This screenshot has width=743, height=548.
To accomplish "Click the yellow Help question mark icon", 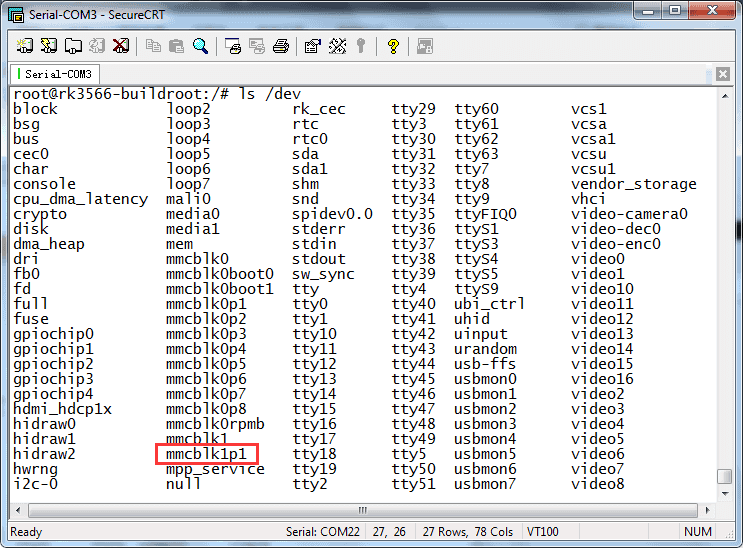I will (x=393, y=46).
